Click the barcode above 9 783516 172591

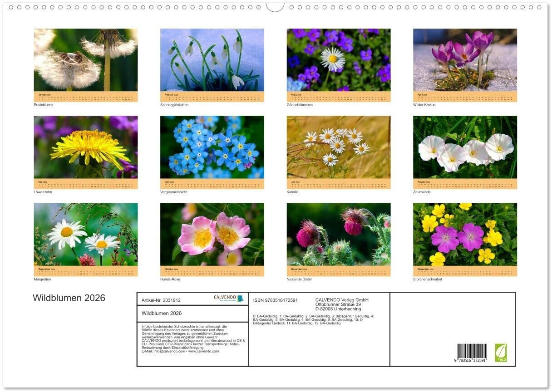472,351
